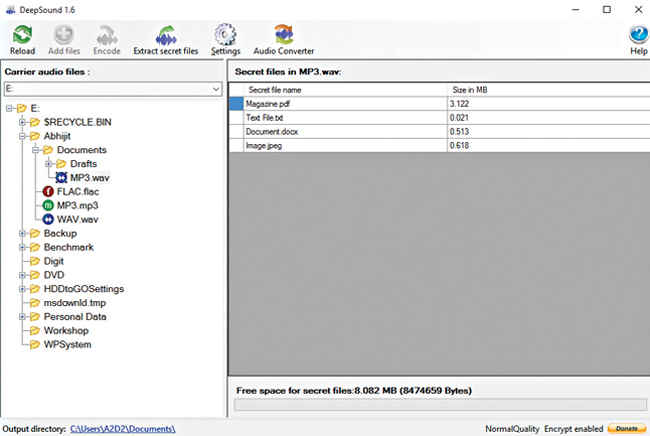The width and height of the screenshot is (650, 436).
Task: Expand the Personal Data folder node
Action: 22,317
